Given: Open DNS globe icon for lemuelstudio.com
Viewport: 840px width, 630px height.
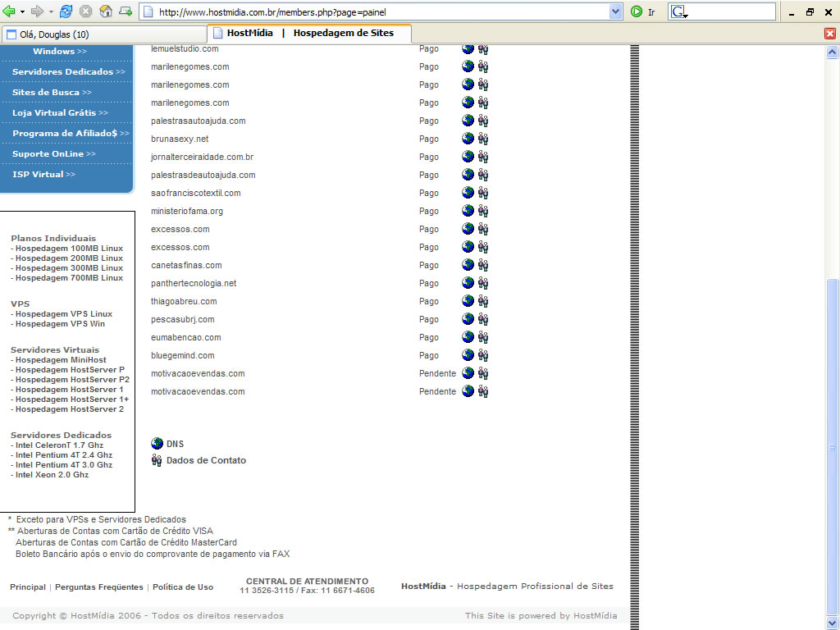Looking at the screenshot, I should coord(468,48).
